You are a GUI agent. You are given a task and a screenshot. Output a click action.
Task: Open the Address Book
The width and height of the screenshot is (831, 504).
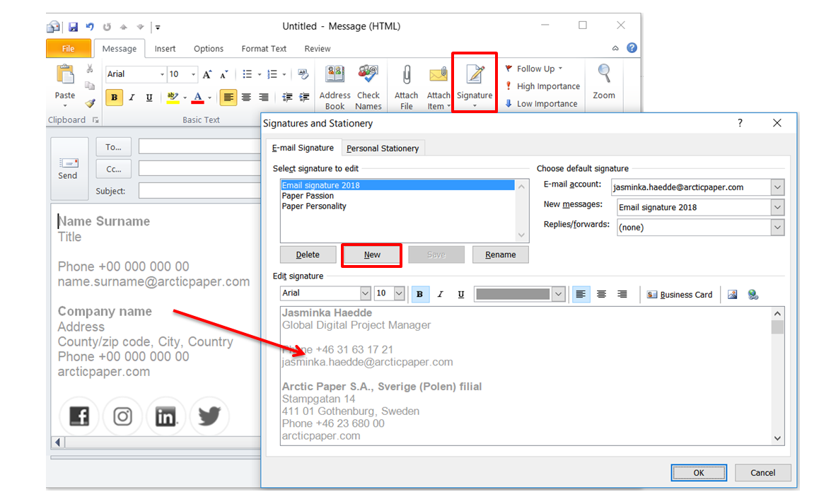coord(335,88)
